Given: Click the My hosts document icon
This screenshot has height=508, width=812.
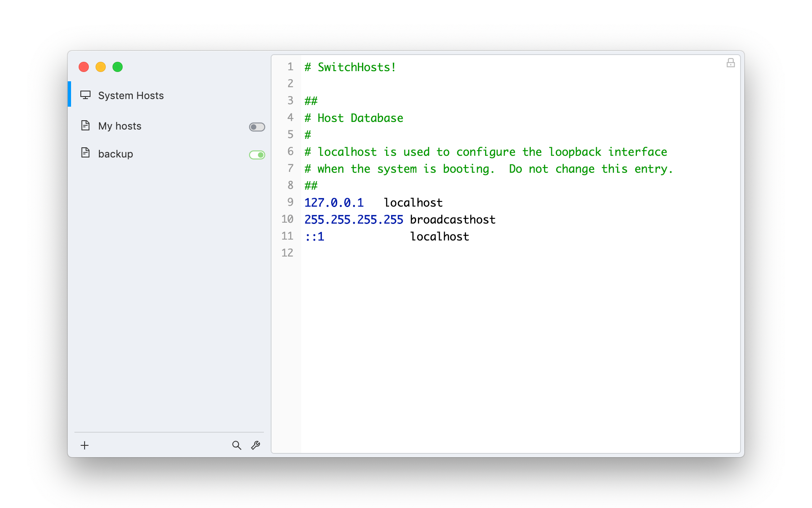Looking at the screenshot, I should pyautogui.click(x=85, y=126).
